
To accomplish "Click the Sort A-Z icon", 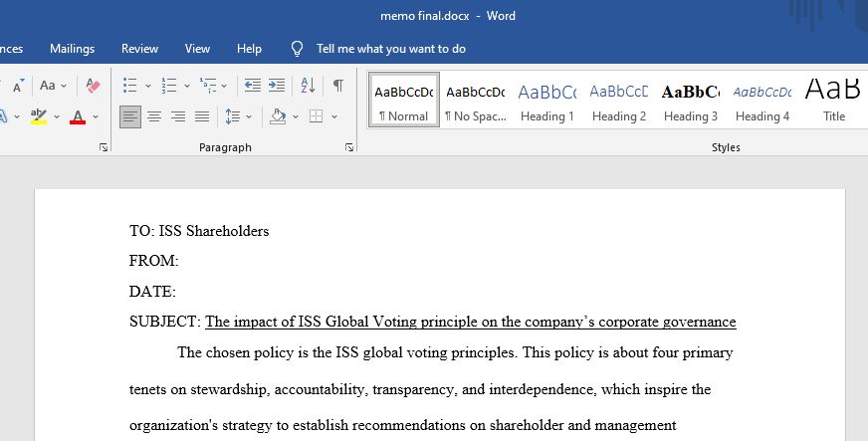I will click(308, 86).
